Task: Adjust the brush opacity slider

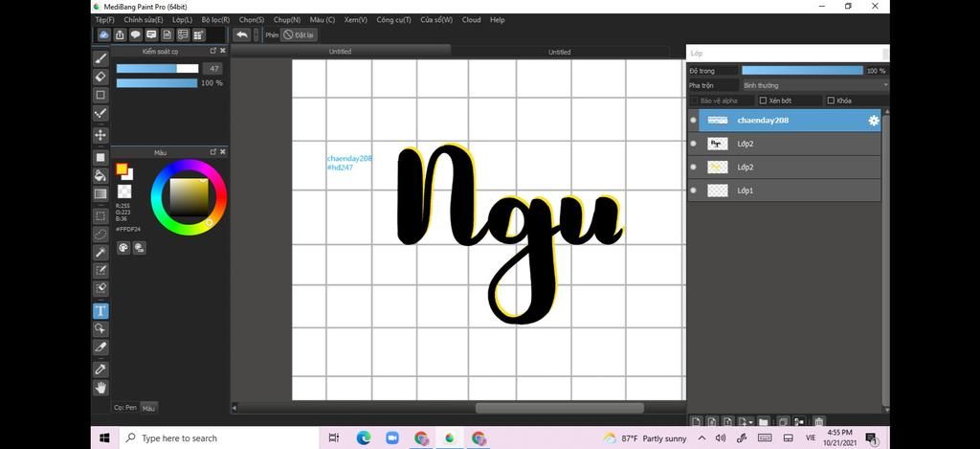Action: click(157, 83)
